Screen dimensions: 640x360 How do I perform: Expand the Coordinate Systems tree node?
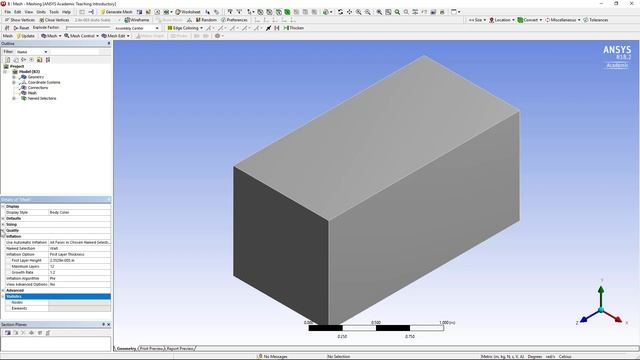click(14, 82)
